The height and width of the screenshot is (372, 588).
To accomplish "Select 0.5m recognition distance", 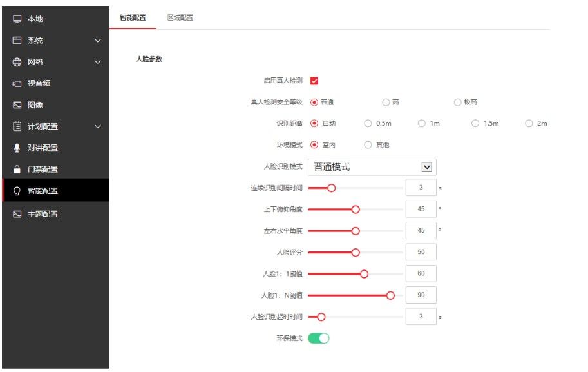I will (368, 124).
